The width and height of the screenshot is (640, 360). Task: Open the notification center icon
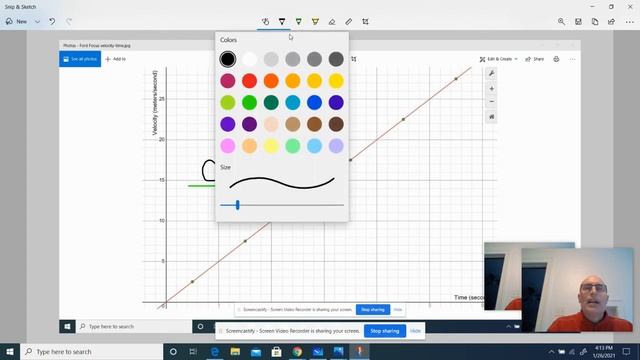pos(627,351)
